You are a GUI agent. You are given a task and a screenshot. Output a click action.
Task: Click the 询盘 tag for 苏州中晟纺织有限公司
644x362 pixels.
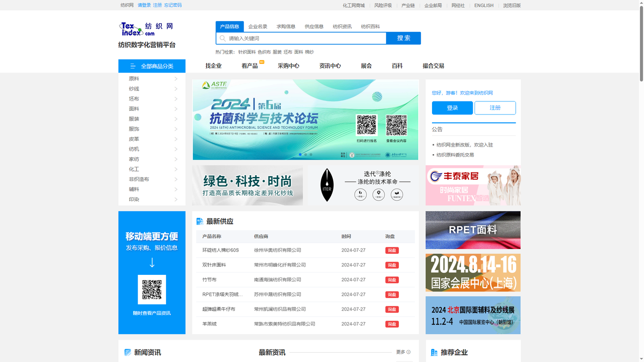click(x=392, y=295)
